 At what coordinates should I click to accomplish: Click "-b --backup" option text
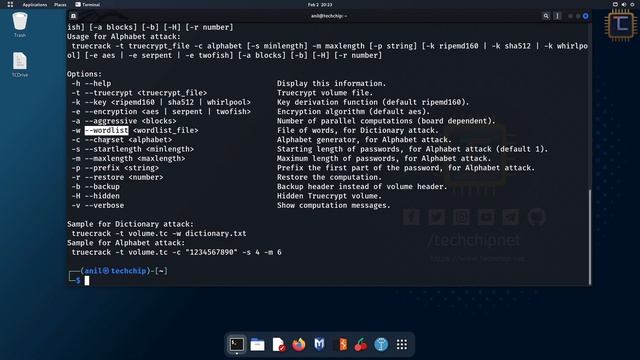click(x=96, y=187)
